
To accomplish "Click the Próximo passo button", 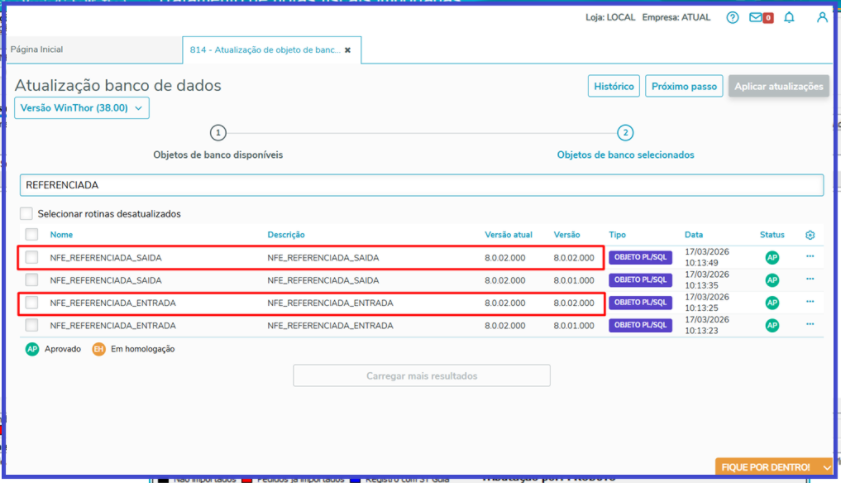I will [x=684, y=86].
